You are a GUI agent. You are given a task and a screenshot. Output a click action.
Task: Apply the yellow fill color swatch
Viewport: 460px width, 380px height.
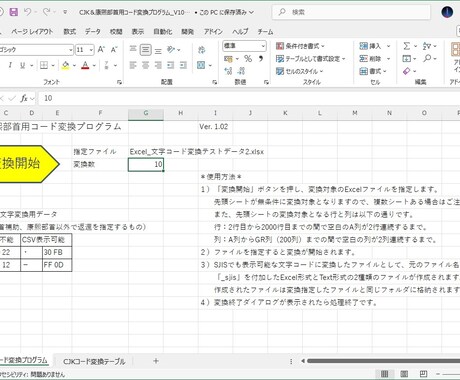click(x=65, y=65)
